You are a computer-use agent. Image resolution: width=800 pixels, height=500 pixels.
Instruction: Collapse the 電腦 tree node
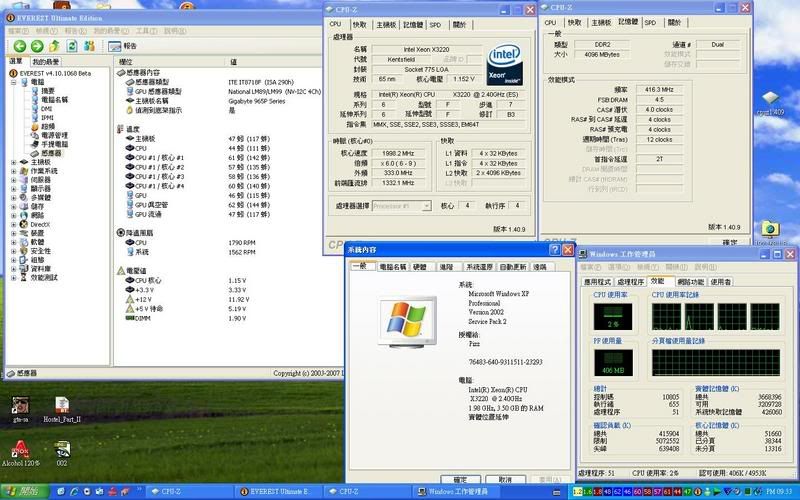13,81
